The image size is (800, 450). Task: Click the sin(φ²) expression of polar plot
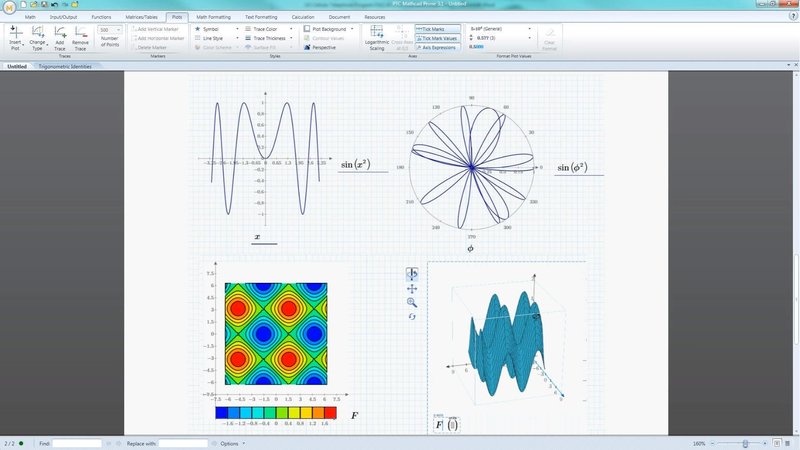[572, 167]
